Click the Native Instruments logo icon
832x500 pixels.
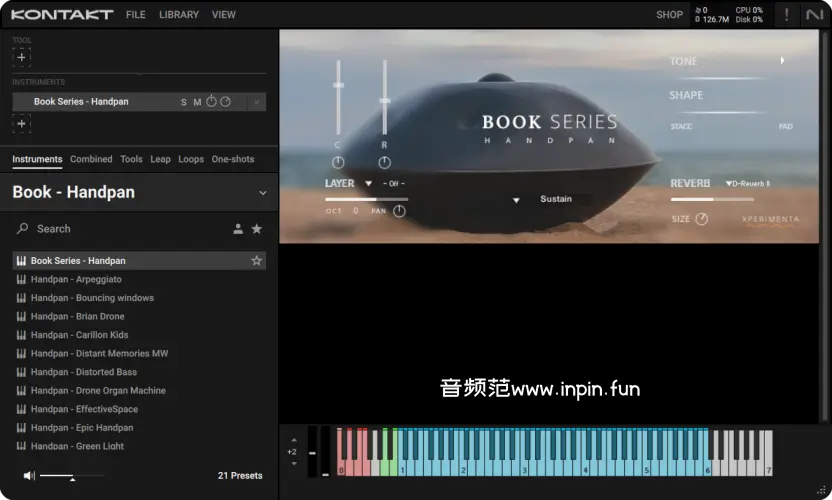pos(814,15)
